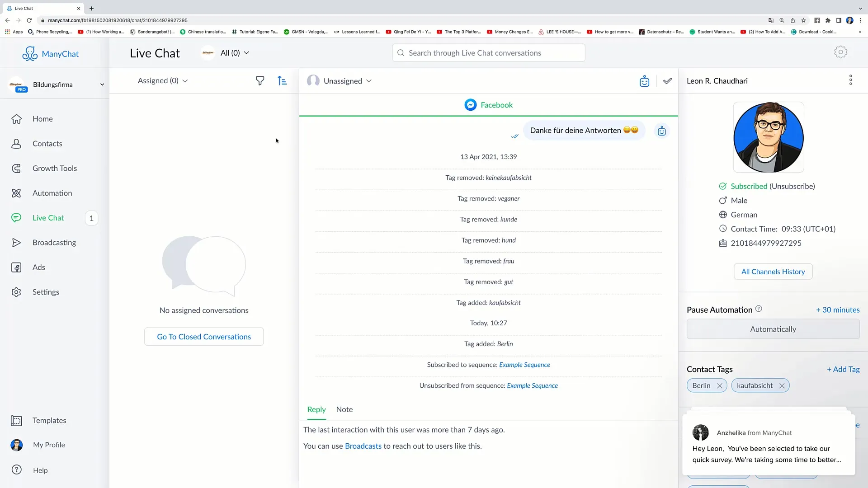Expand Assigned conversations filter
Viewport: 868px width, 488px height.
pos(161,80)
